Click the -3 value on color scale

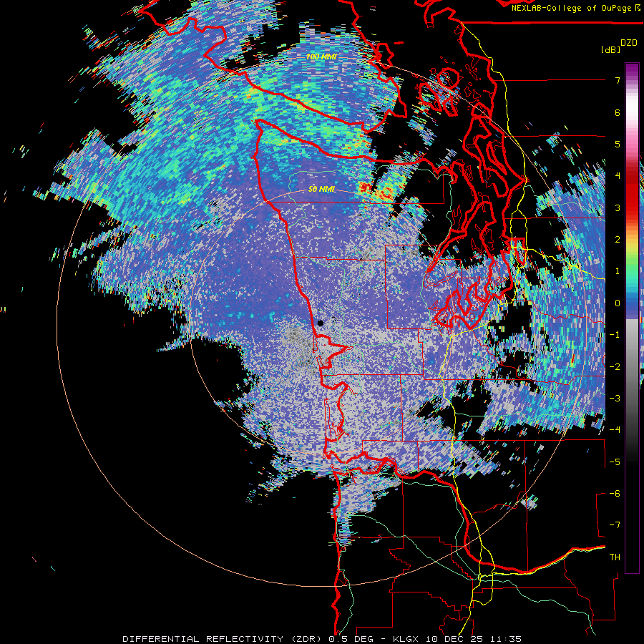point(615,399)
